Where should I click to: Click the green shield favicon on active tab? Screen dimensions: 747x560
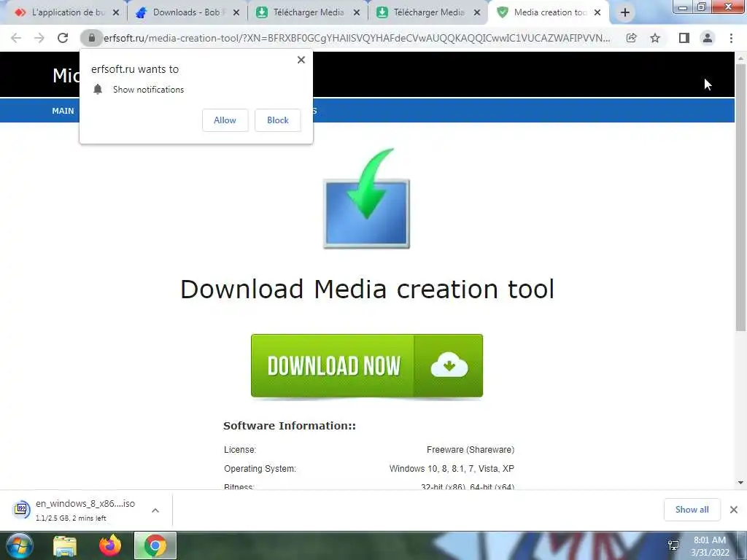pyautogui.click(x=502, y=13)
